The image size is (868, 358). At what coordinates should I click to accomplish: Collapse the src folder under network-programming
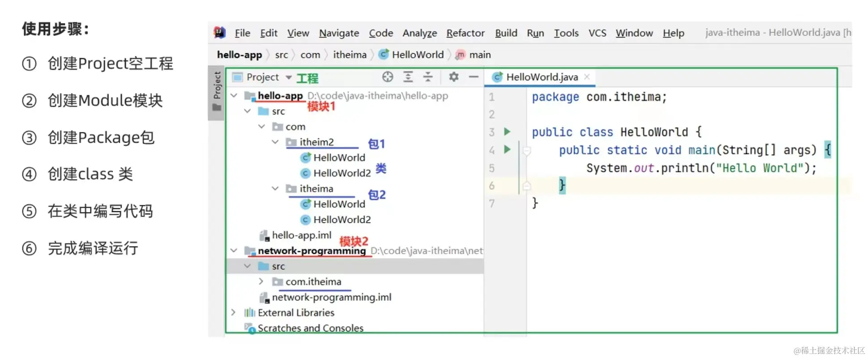[x=248, y=266]
